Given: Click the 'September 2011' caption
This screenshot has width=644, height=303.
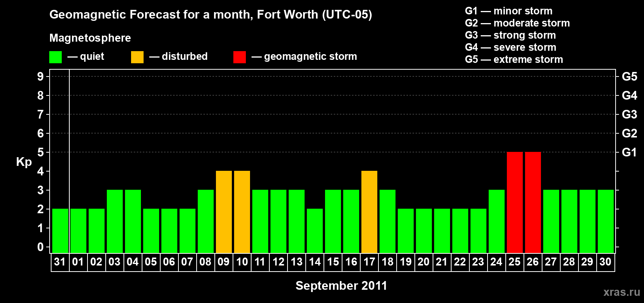Looking at the screenshot, I should coord(341,286).
